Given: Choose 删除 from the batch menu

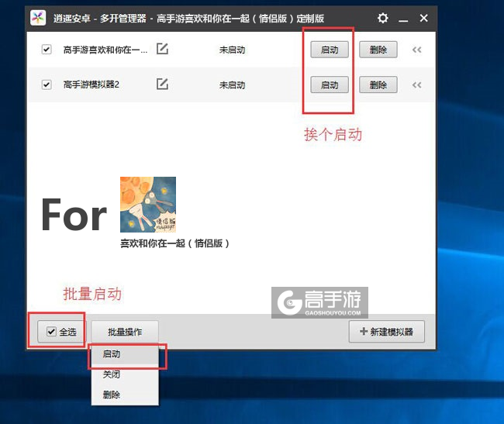Looking at the screenshot, I should pyautogui.click(x=125, y=394).
